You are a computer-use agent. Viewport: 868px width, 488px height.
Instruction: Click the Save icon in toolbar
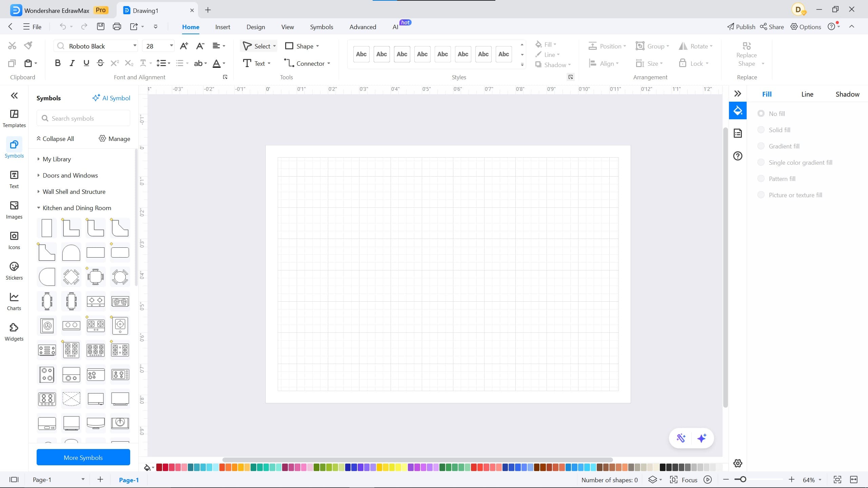click(101, 26)
